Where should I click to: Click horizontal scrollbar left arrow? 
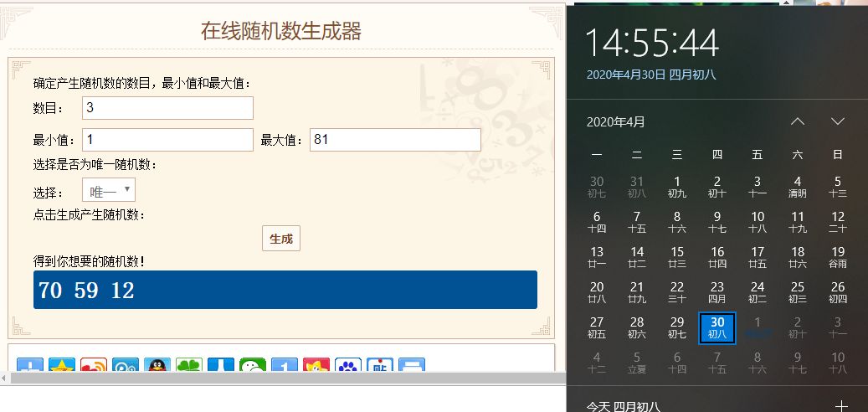pos(4,379)
